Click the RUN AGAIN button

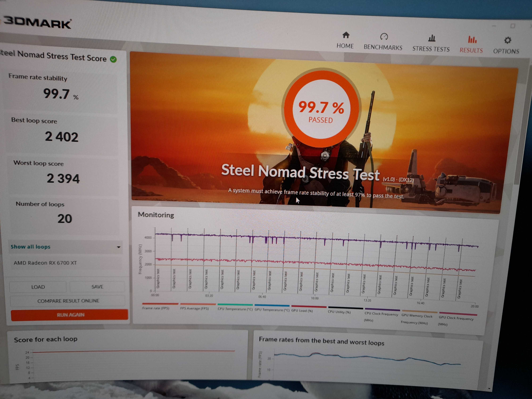[x=70, y=315]
